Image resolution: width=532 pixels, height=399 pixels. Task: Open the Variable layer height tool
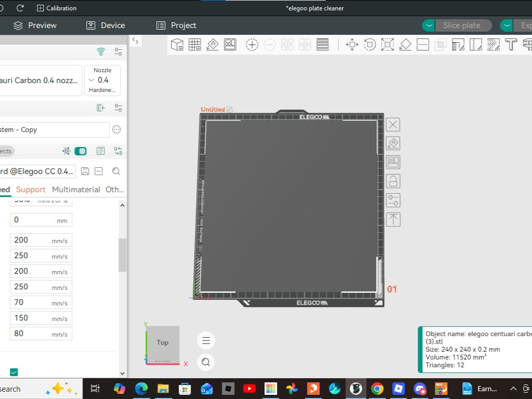[x=322, y=45]
